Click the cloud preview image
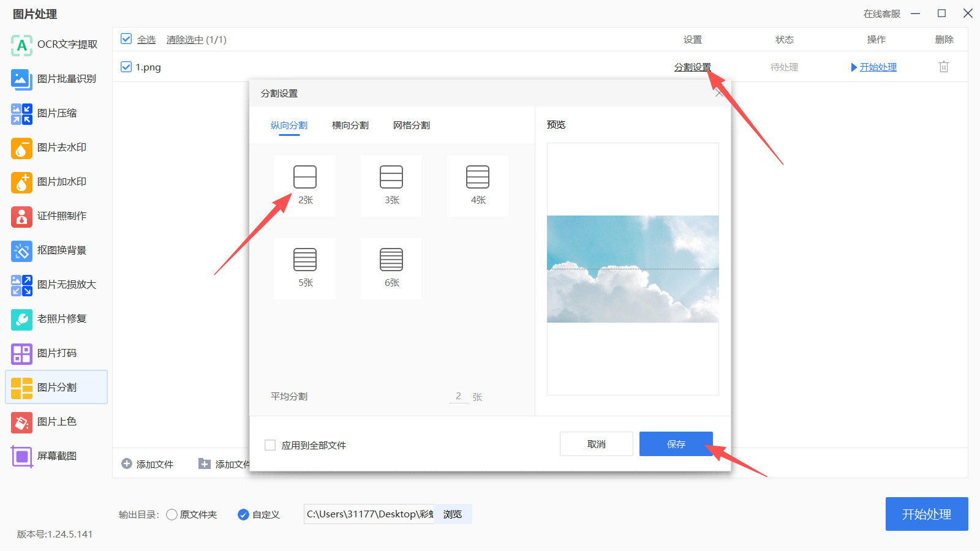 (x=633, y=269)
